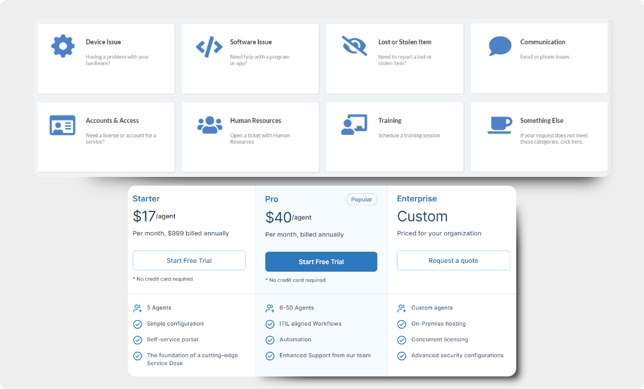Screen dimensions: 644x389
Task: Select the Enterprise plan heading
Action: tap(416, 198)
